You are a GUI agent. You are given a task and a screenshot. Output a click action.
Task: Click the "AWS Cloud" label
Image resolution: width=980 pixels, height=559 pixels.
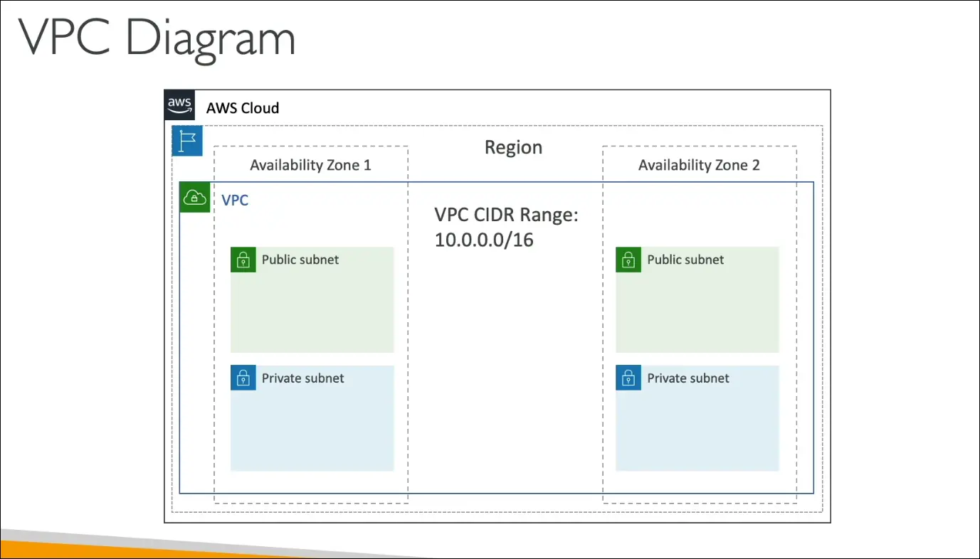click(243, 108)
